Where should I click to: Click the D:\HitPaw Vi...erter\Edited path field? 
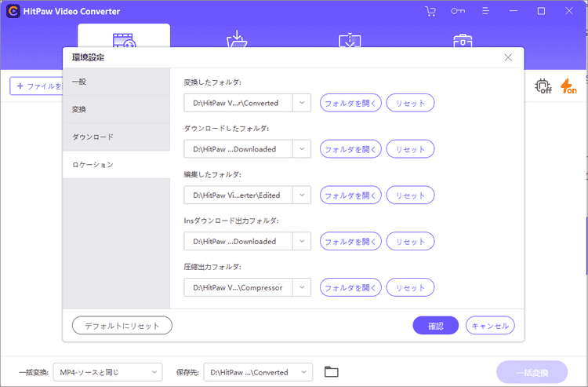tap(238, 195)
